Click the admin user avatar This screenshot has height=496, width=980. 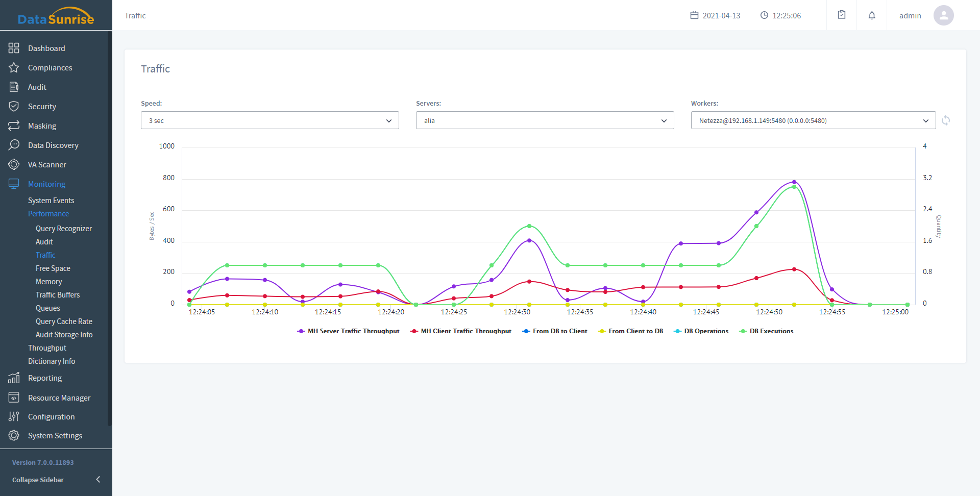tap(944, 15)
